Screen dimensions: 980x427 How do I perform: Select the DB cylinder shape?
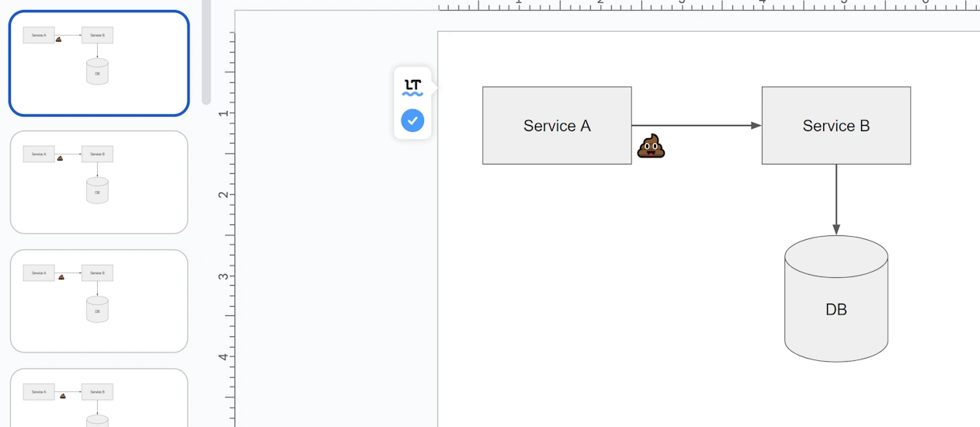tap(836, 298)
